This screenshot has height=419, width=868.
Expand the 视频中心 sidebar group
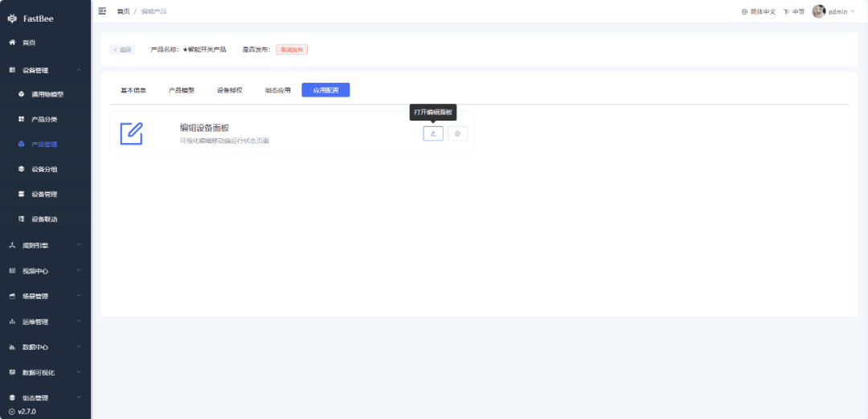coord(45,270)
